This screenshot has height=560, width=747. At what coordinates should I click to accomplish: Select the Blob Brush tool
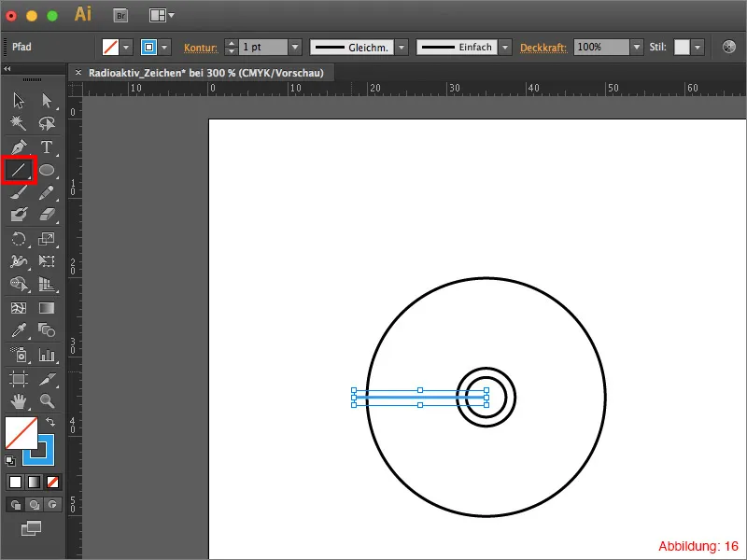coord(19,215)
